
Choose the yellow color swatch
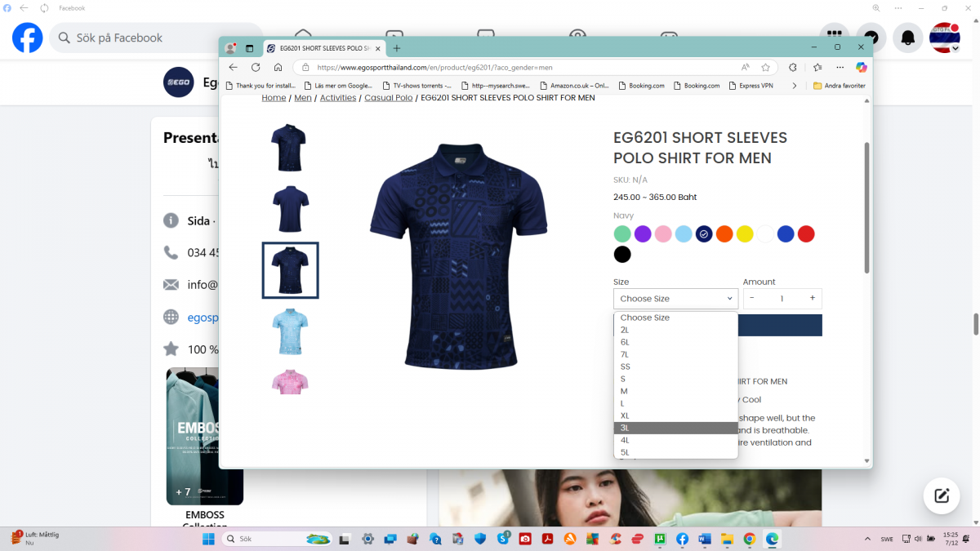pos(745,234)
